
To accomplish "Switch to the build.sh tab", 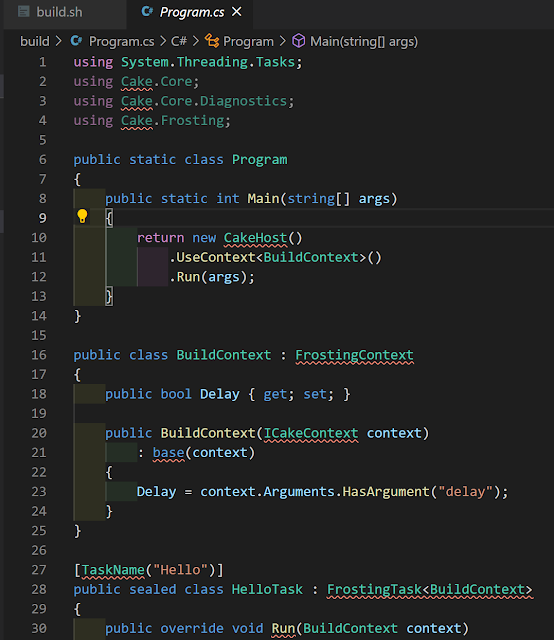I will click(59, 12).
